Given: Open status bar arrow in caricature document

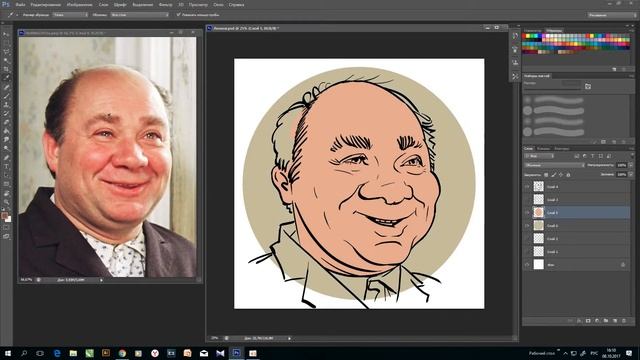Looking at the screenshot, I should [289, 338].
